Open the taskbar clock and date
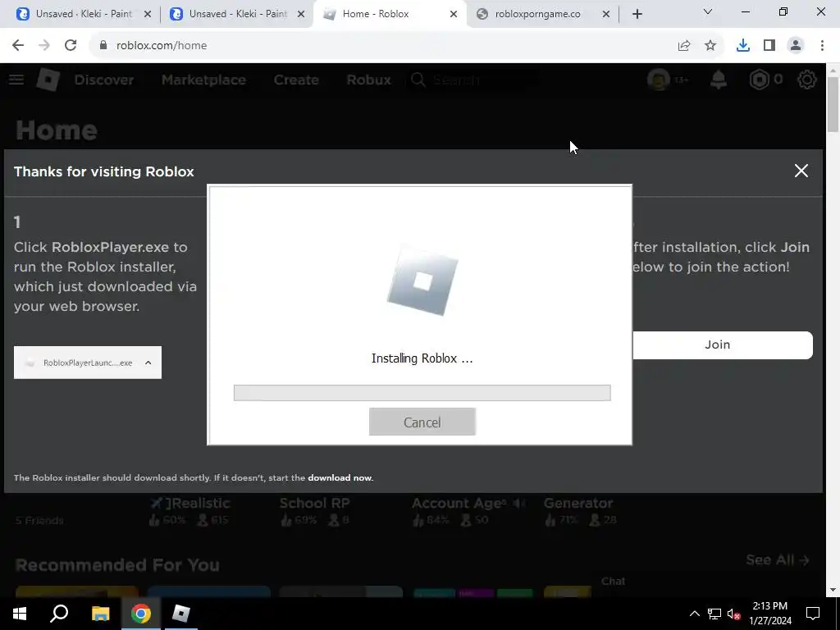This screenshot has height=630, width=840. tap(770, 614)
